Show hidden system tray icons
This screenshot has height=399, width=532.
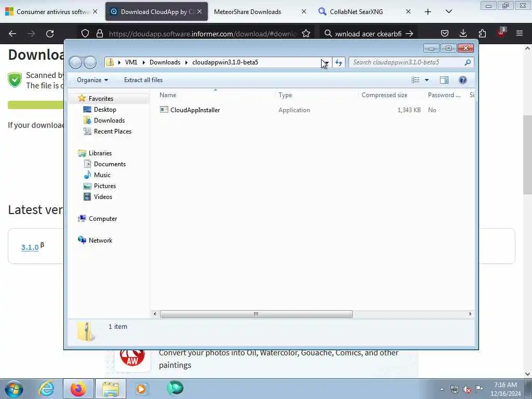(442, 389)
